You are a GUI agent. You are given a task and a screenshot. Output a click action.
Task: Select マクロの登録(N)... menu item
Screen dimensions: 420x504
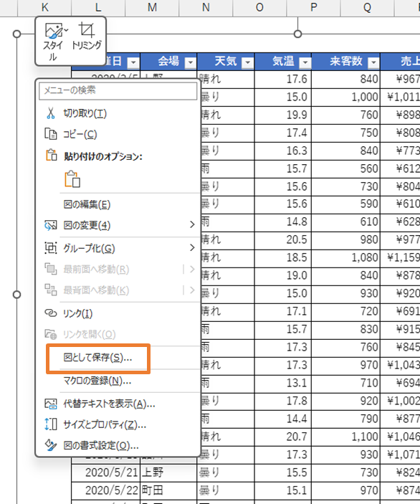pos(97,381)
